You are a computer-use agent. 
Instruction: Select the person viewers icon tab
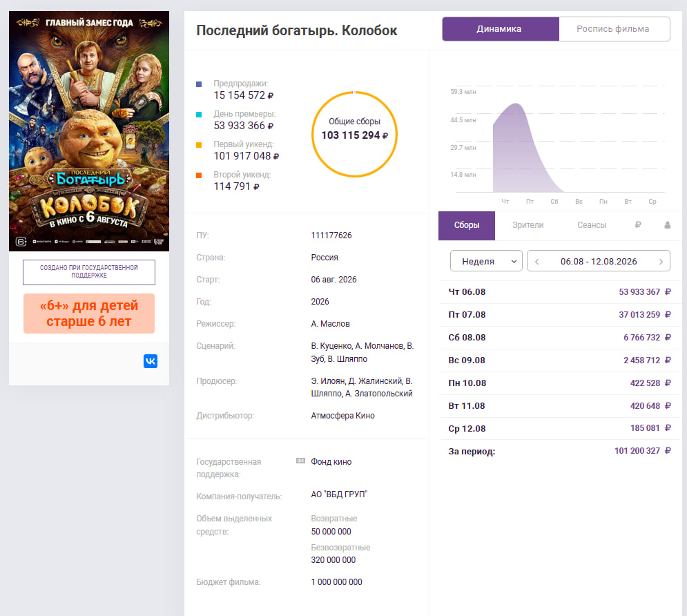coord(667,224)
